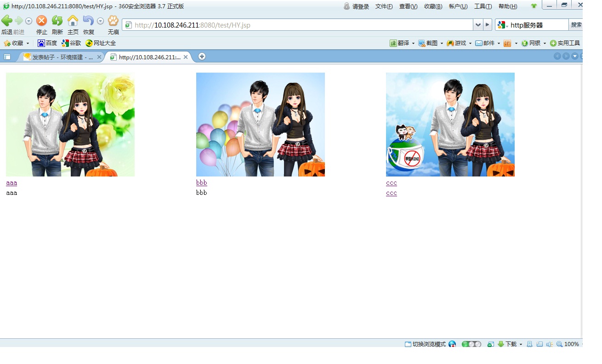Click the 截图 screenshot tool
Image resolution: width=602 pixels, height=364 pixels.
[428, 43]
